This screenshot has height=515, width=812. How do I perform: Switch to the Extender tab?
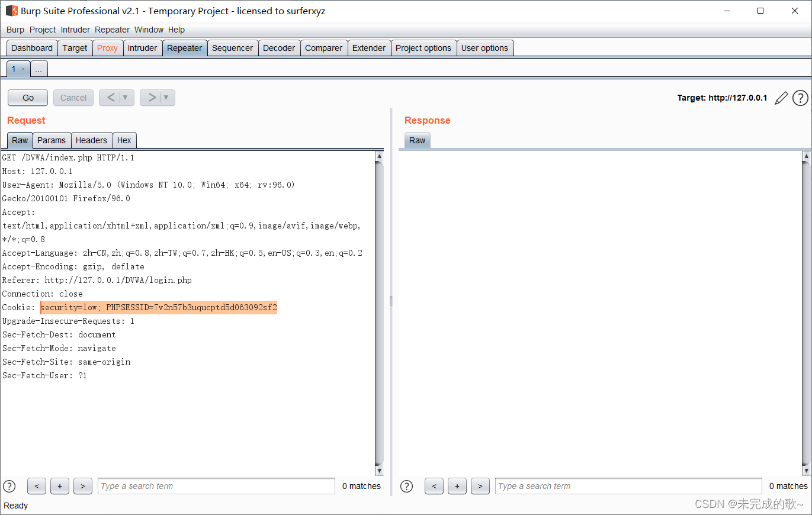point(369,48)
